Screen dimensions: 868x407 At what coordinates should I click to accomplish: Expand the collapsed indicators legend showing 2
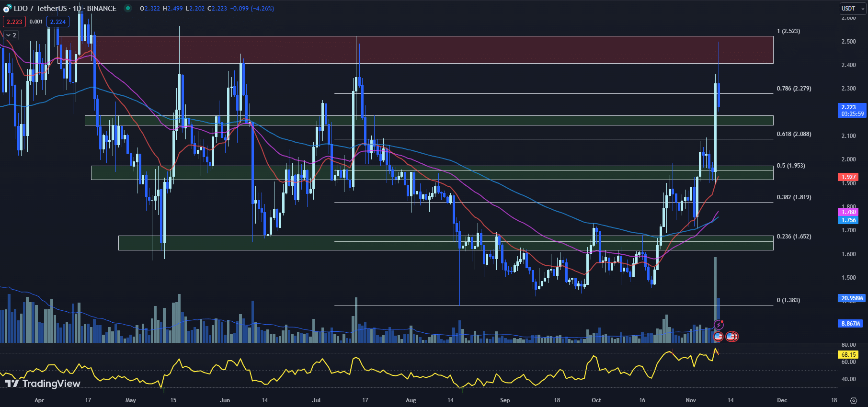[11, 35]
